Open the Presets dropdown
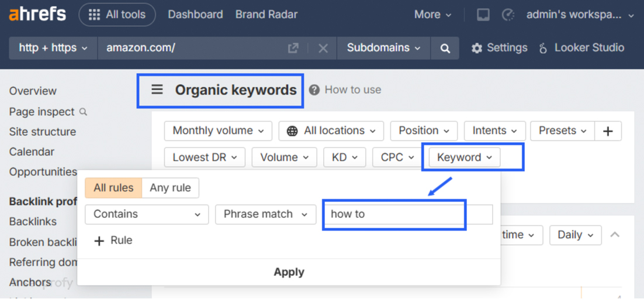This screenshot has height=302, width=644. (x=563, y=131)
